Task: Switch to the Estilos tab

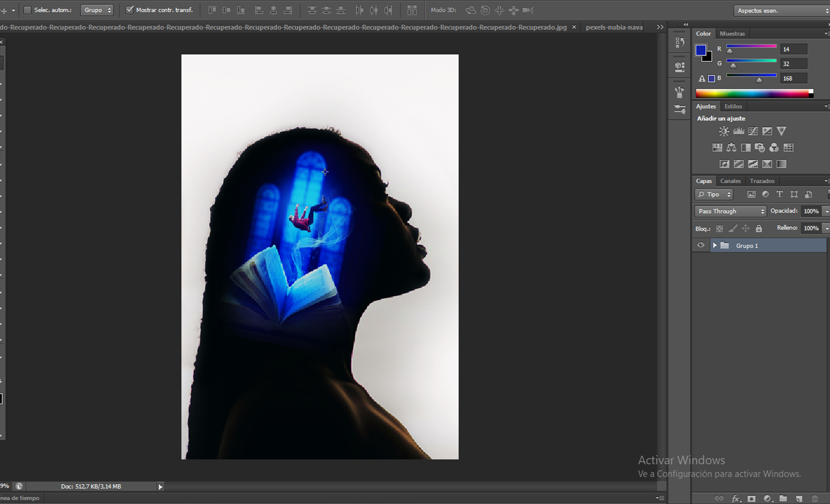Action: (x=733, y=106)
